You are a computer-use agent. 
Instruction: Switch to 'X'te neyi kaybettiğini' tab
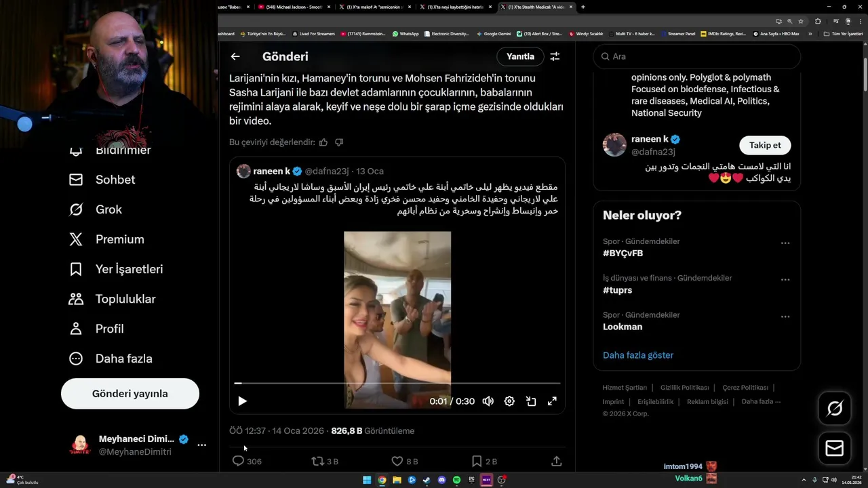click(x=454, y=7)
